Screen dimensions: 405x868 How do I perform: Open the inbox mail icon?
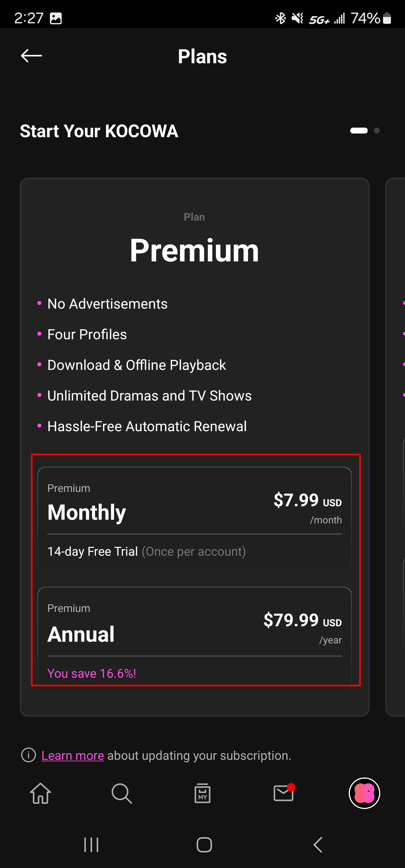pos(283,793)
